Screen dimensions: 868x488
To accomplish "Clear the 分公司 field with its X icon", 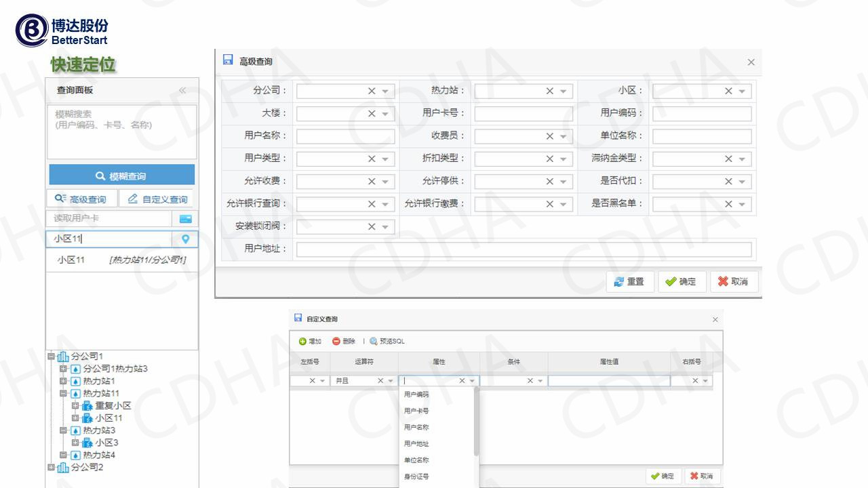I will click(x=372, y=91).
